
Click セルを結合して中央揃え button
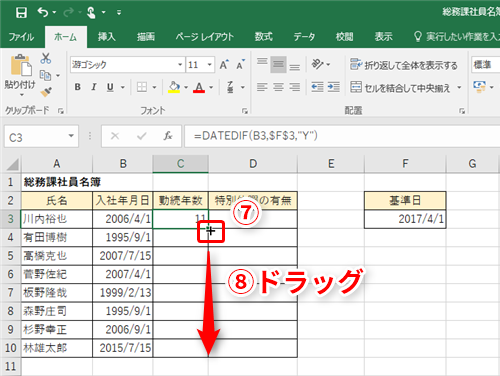coord(400,88)
